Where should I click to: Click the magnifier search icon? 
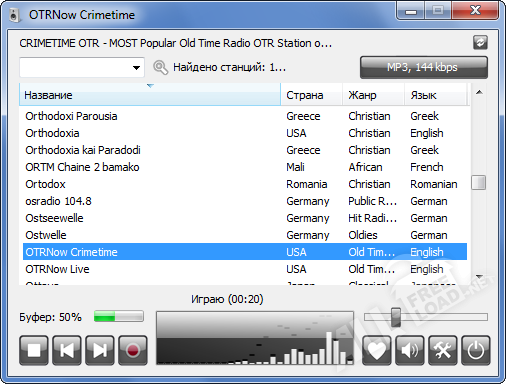(160, 67)
